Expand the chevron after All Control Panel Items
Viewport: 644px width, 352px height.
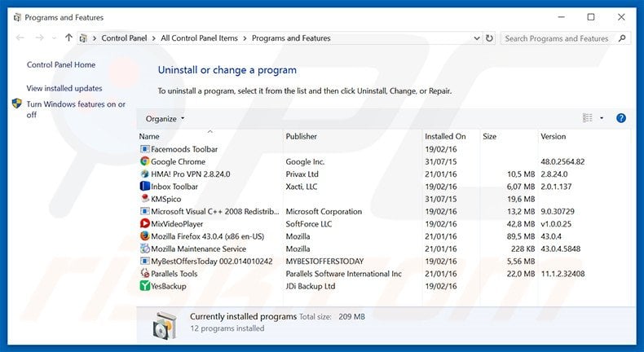(245, 38)
